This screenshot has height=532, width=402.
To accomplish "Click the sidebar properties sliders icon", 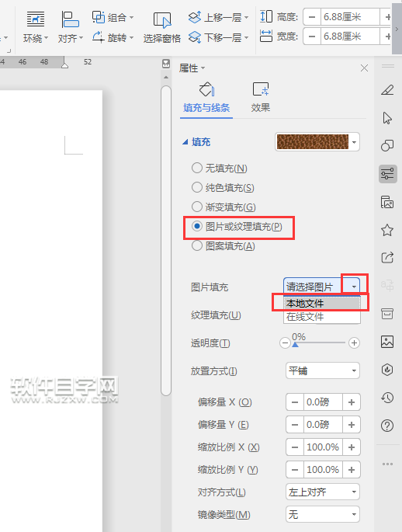I will click(x=387, y=173).
